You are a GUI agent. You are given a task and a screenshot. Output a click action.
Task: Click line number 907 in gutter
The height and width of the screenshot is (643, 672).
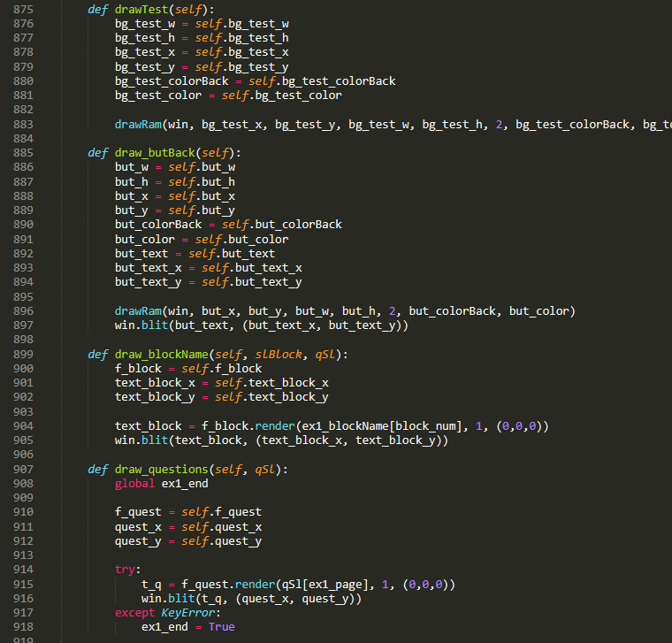pyautogui.click(x=23, y=470)
